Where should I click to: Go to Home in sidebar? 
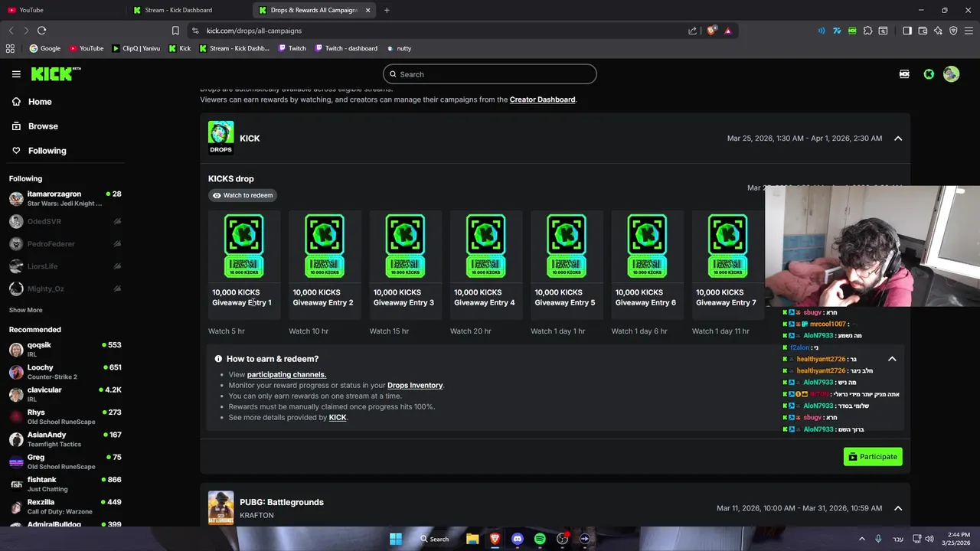click(x=32, y=102)
